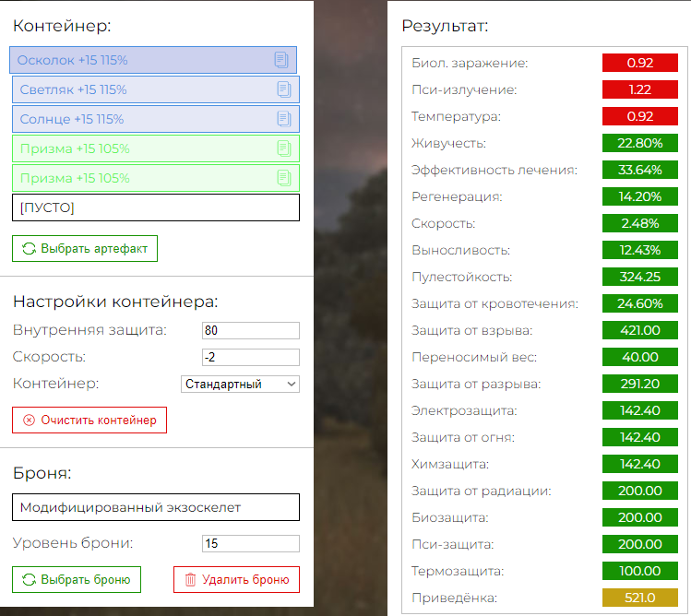Click the refresh icon in Выбрать артефакт
Screen dimensions: 691x616
click(x=30, y=248)
